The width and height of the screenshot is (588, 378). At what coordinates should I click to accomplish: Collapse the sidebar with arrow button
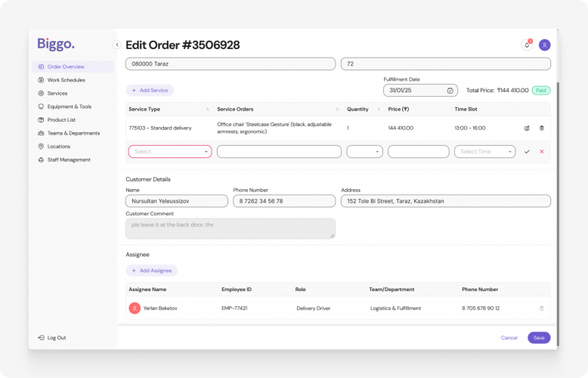pyautogui.click(x=117, y=45)
